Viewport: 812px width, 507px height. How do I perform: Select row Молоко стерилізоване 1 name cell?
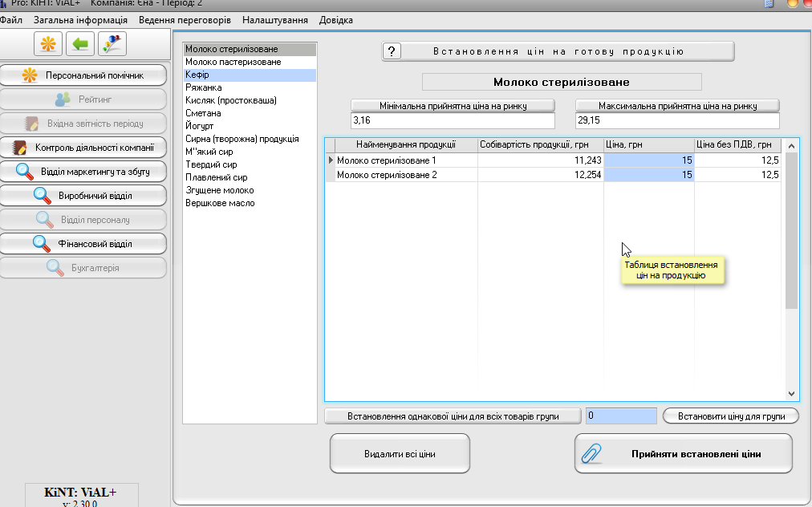pyautogui.click(x=406, y=160)
